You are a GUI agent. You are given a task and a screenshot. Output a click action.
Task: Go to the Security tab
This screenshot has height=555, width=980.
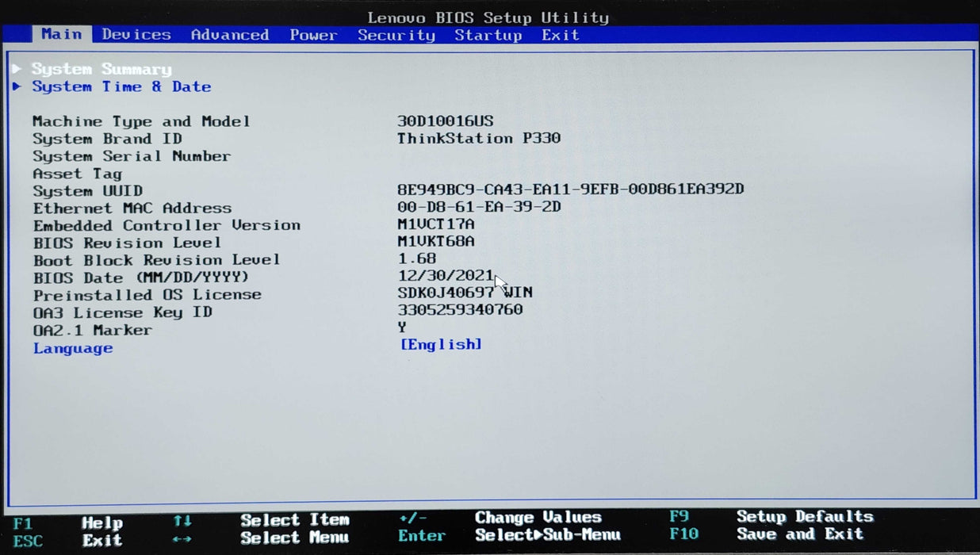tap(396, 35)
